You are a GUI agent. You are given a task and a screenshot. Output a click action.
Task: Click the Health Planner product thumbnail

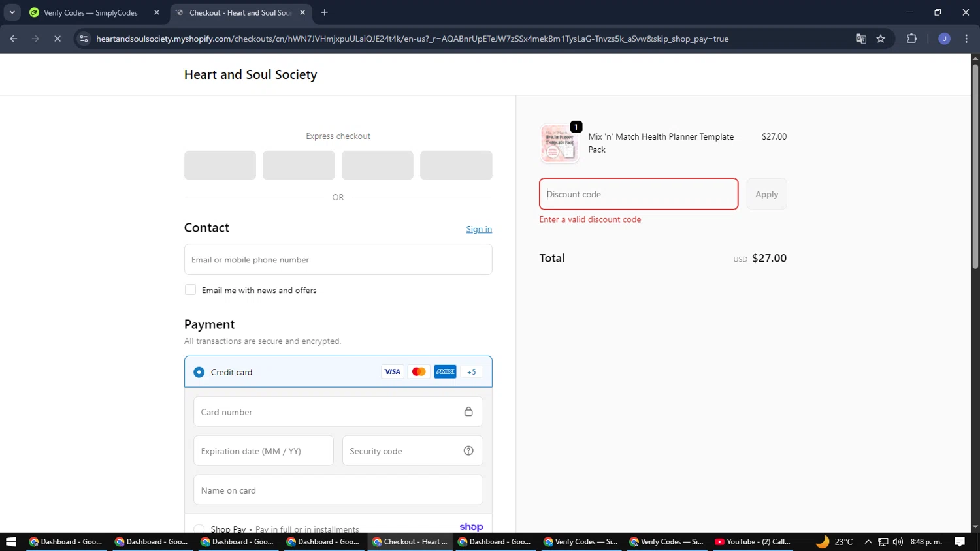click(x=559, y=143)
